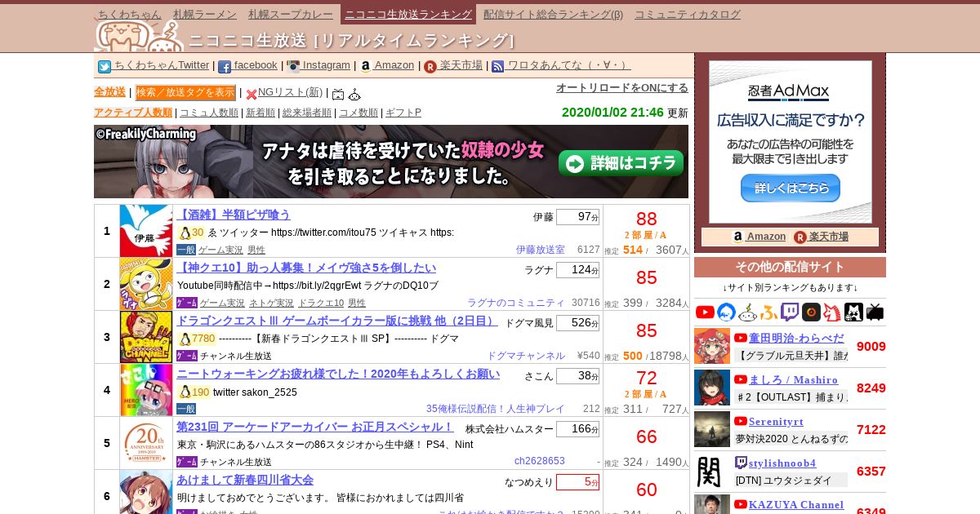Viewport: 980px width, 514px height.
Task: Open 札幌ラーメン tab
Action: click(205, 14)
